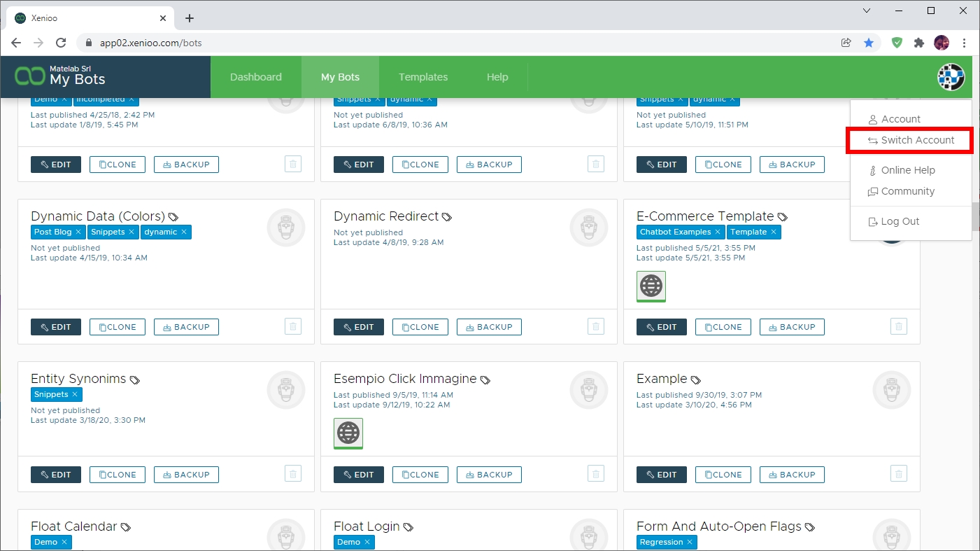This screenshot has width=980, height=551.
Task: Open the user avatar in the top right
Action: coord(951,77)
